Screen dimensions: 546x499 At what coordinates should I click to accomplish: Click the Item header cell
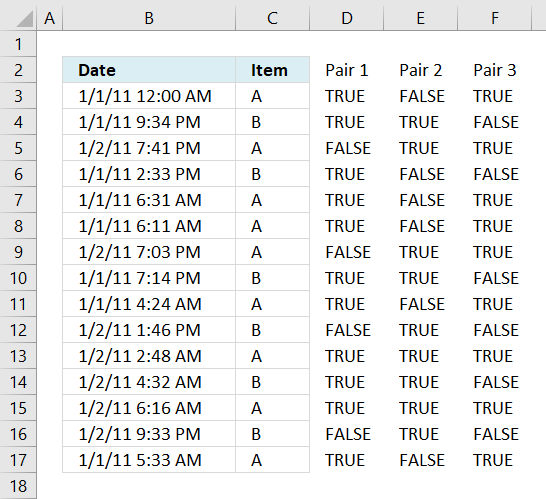click(x=272, y=70)
